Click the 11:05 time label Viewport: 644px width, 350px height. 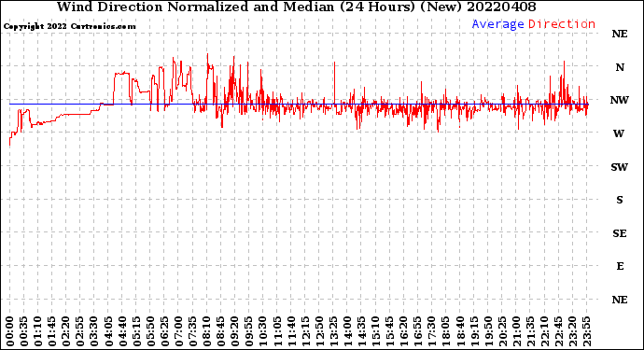[x=277, y=331]
